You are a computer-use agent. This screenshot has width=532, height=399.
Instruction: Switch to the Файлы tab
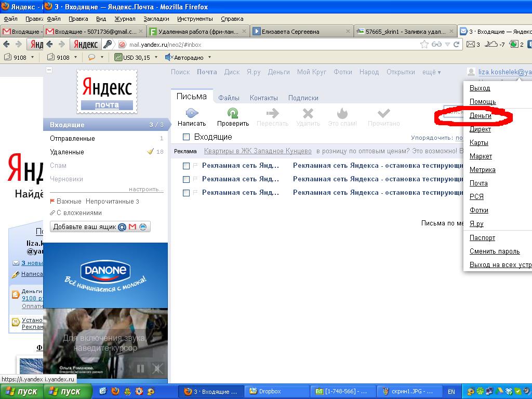pyautogui.click(x=229, y=98)
